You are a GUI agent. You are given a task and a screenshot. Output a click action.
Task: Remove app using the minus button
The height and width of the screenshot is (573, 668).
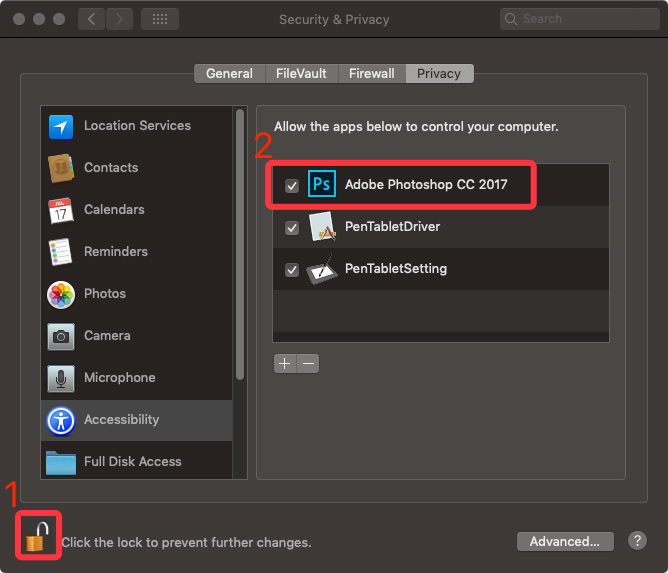tap(308, 364)
